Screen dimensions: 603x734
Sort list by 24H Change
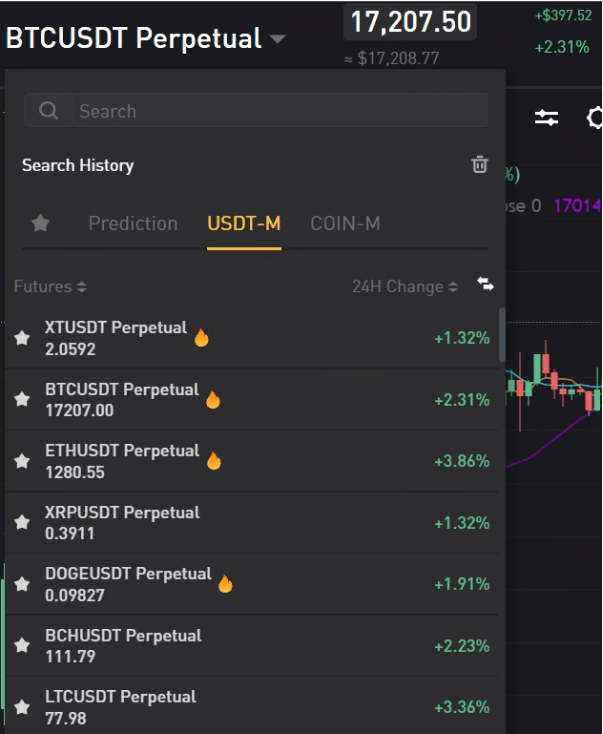click(x=404, y=287)
